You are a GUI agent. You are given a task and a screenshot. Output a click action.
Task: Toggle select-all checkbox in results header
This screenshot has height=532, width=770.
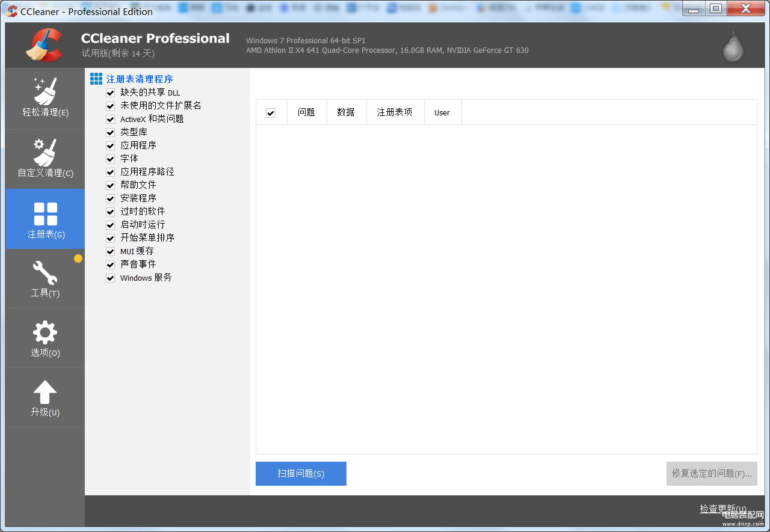coord(271,113)
